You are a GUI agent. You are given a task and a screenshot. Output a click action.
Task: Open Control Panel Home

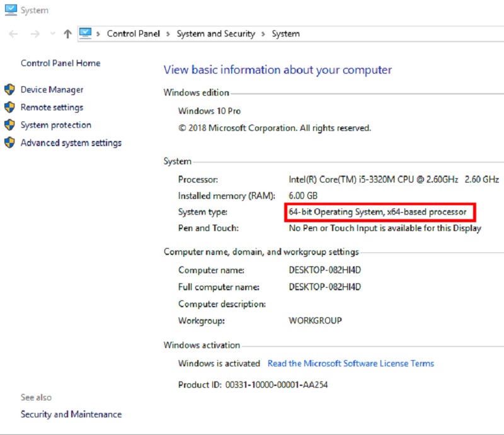point(60,63)
